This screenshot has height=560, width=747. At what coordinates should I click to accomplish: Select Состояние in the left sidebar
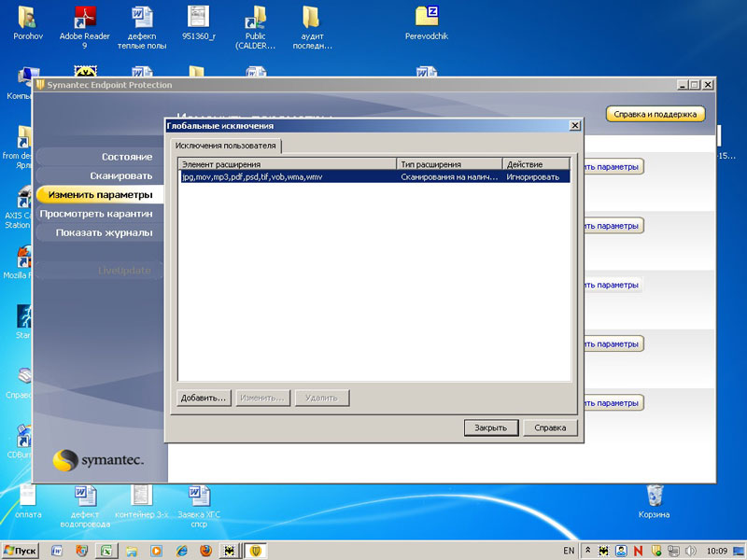(127, 157)
